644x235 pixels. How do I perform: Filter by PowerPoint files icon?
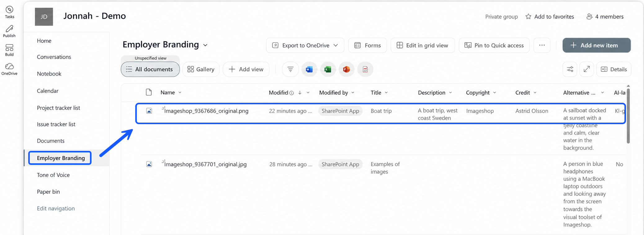pos(347,69)
